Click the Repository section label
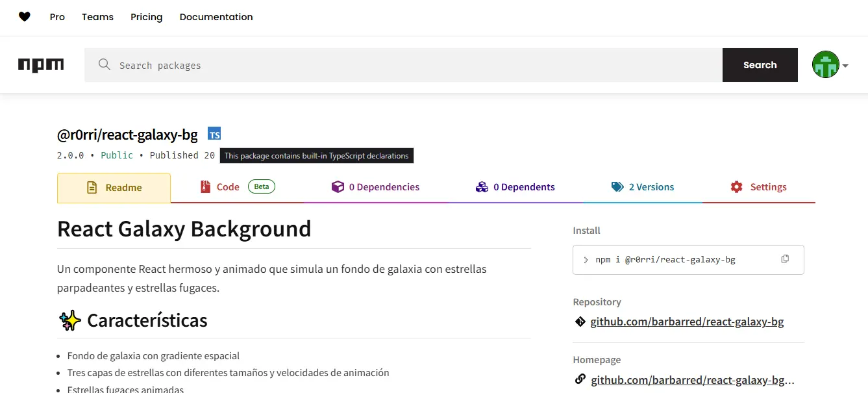The width and height of the screenshot is (868, 393). tap(597, 302)
